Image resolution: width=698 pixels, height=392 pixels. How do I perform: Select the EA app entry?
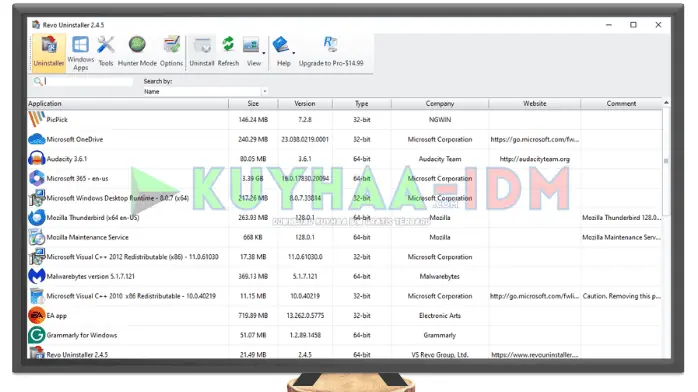[x=57, y=315]
